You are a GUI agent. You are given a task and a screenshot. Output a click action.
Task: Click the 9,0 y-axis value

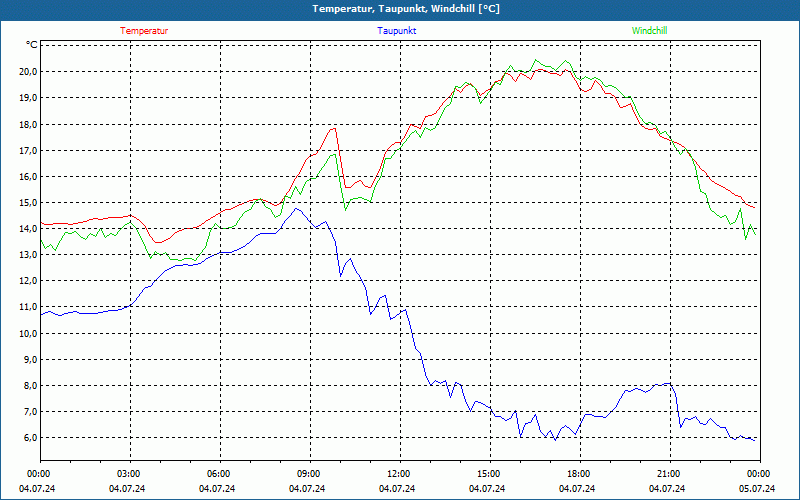tap(31, 359)
